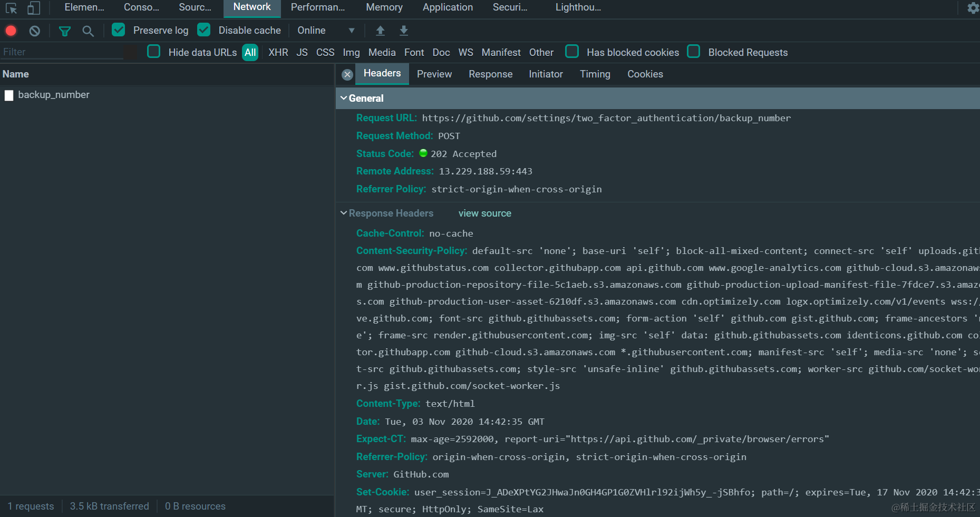Toggle the filter funnel icon
This screenshot has width=980, height=517.
tap(65, 31)
